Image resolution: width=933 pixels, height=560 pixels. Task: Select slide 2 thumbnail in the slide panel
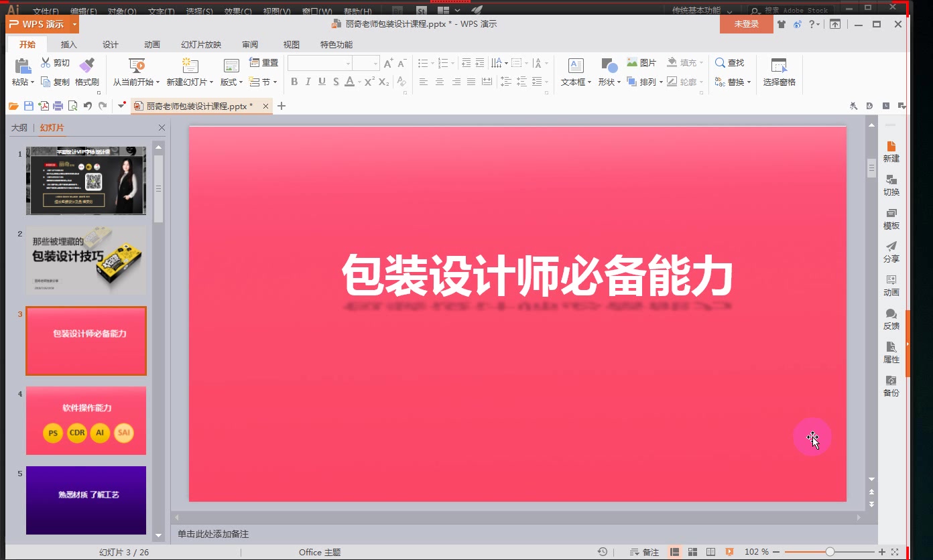tap(86, 261)
